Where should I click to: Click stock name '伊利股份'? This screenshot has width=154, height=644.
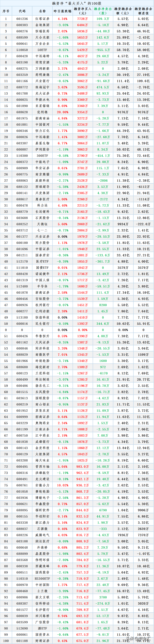coord(42,149)
